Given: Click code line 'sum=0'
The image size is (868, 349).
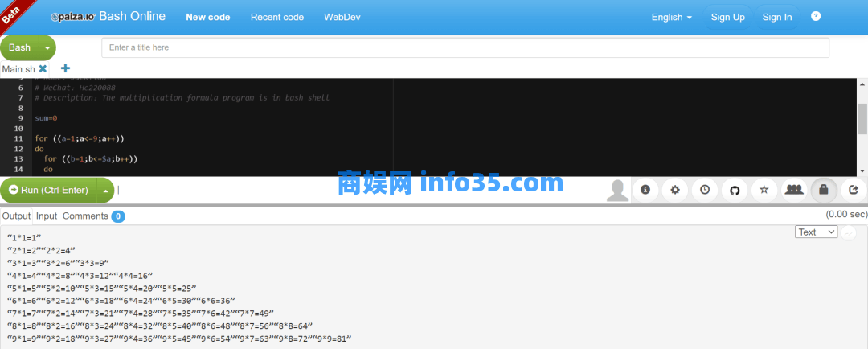Looking at the screenshot, I should 46,118.
